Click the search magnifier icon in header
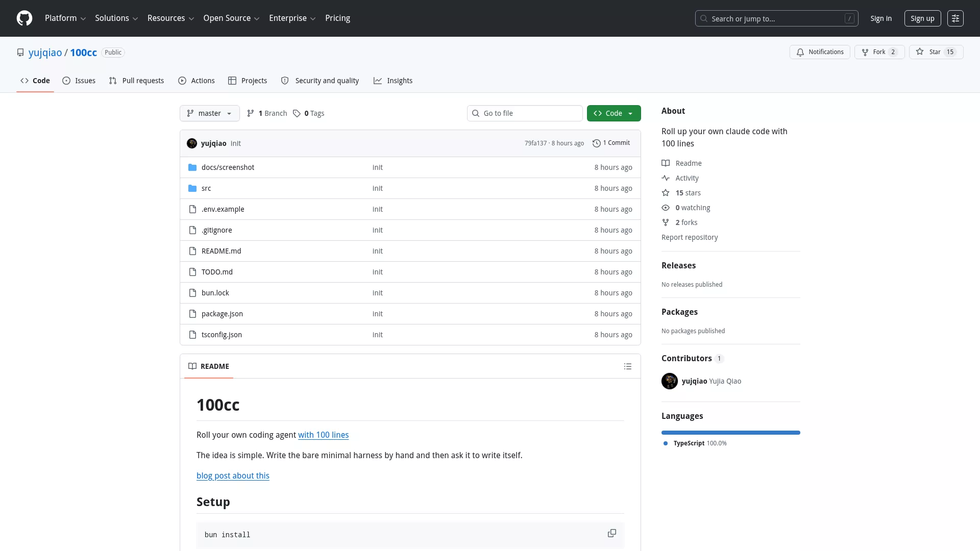This screenshot has height=551, width=980. [x=704, y=18]
